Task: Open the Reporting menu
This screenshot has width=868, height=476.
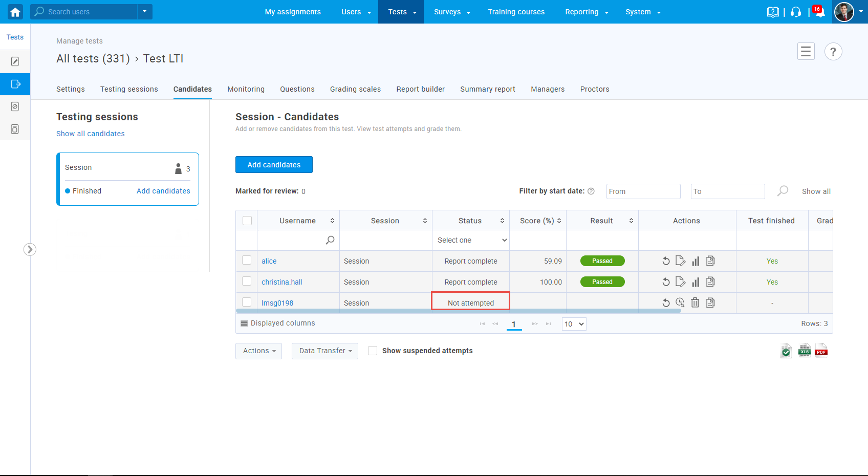Action: (586, 12)
